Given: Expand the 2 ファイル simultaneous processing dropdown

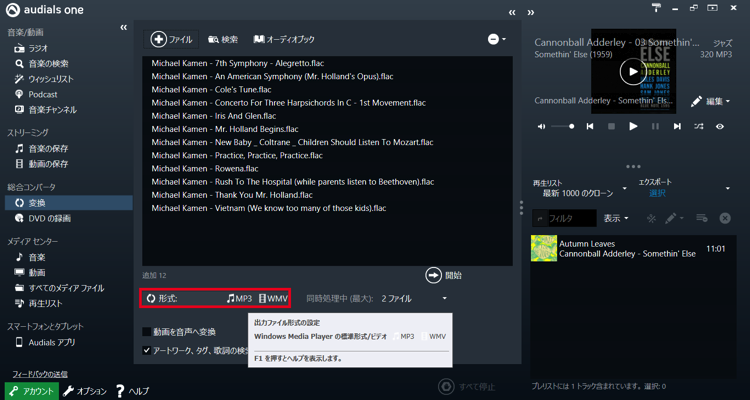Looking at the screenshot, I should tap(445, 298).
